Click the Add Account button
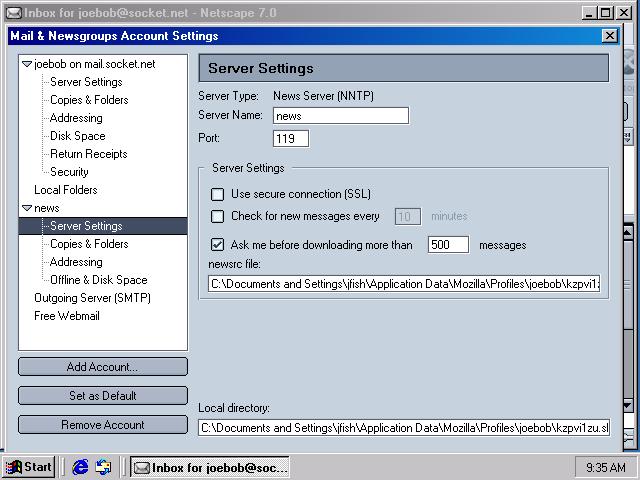The height and width of the screenshot is (480, 640). point(102,367)
